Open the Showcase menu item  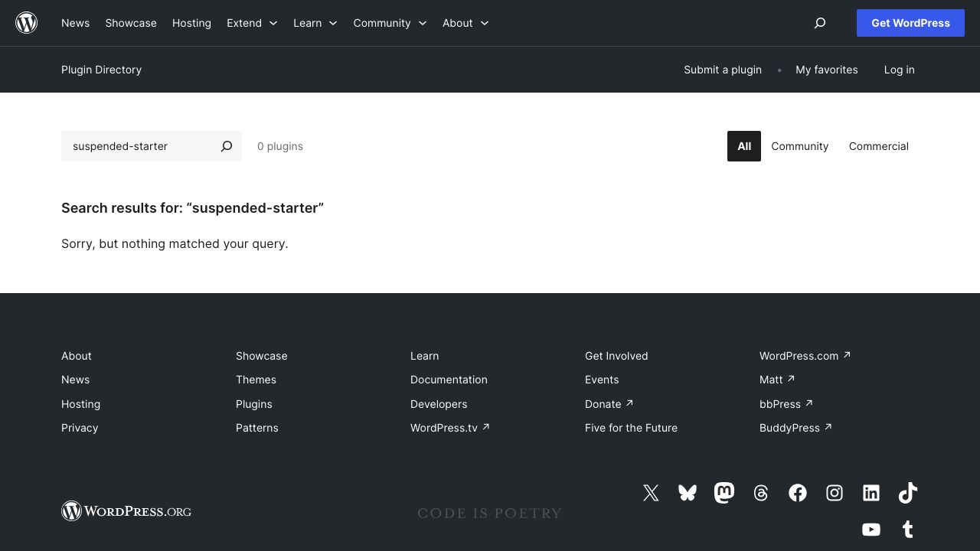click(131, 23)
